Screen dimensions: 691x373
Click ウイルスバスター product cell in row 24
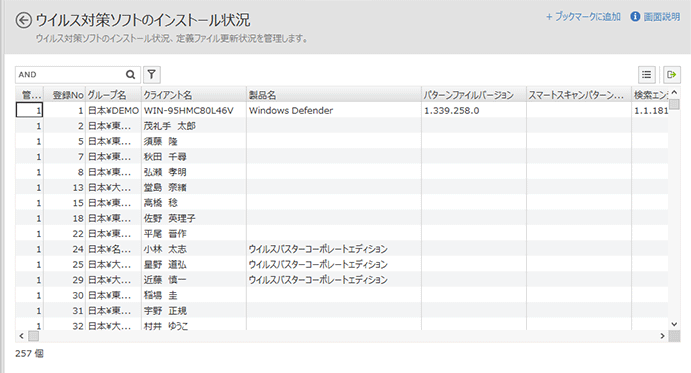[334, 250]
